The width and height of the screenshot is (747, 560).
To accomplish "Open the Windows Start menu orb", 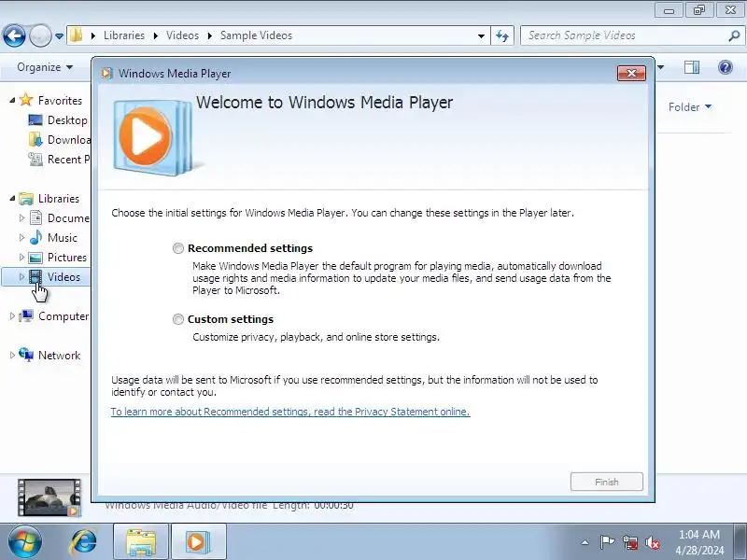I will (x=24, y=542).
